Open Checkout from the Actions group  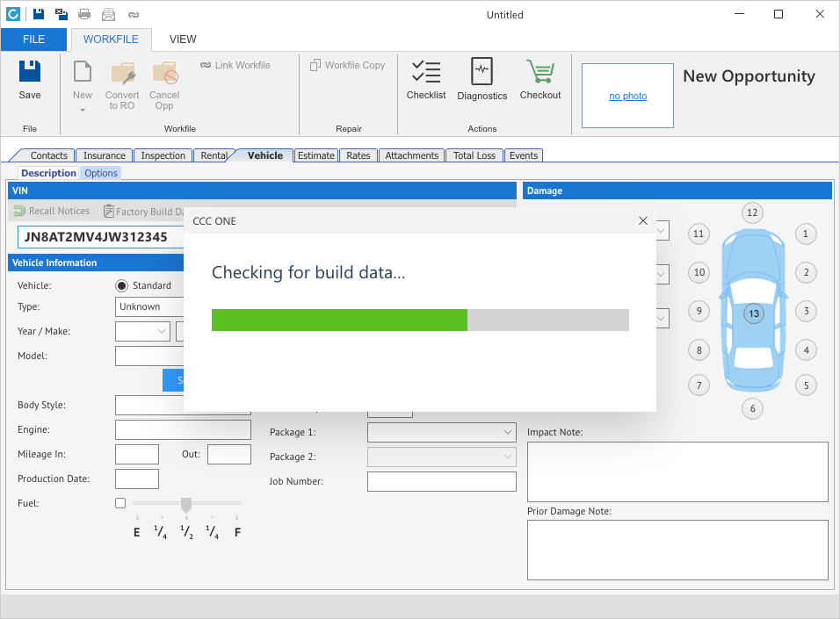click(540, 80)
